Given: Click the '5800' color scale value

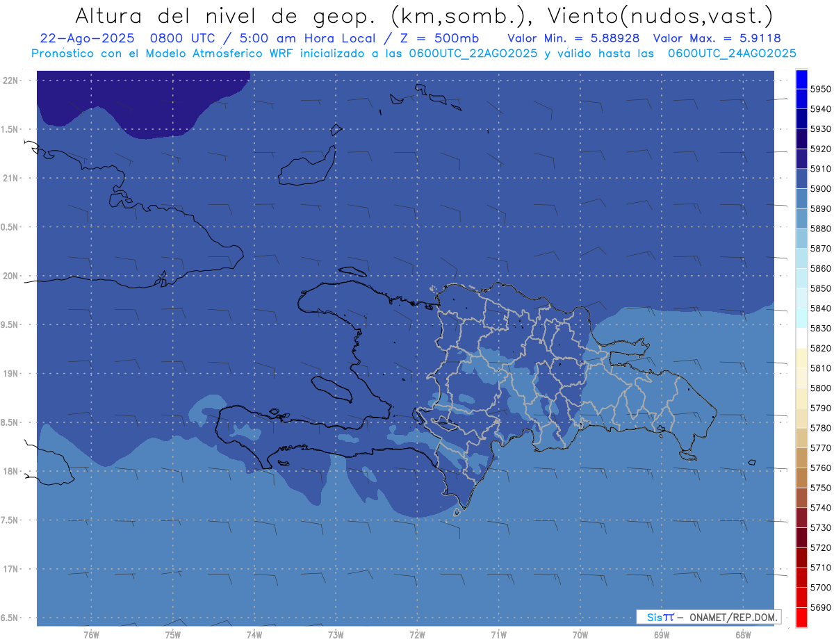Looking at the screenshot, I should (820, 388).
